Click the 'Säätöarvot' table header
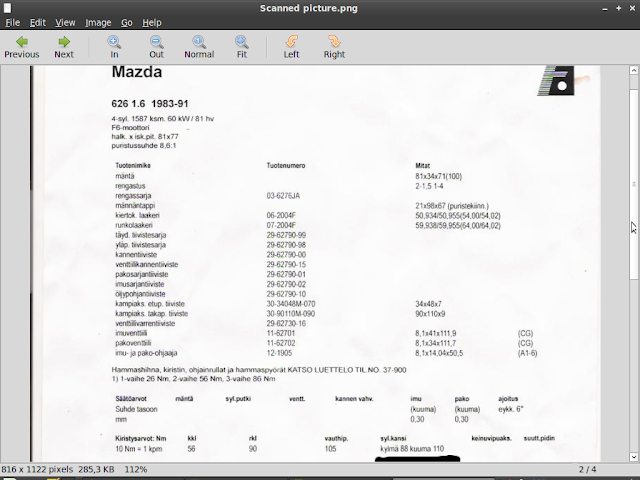The width and height of the screenshot is (640, 480). click(131, 399)
